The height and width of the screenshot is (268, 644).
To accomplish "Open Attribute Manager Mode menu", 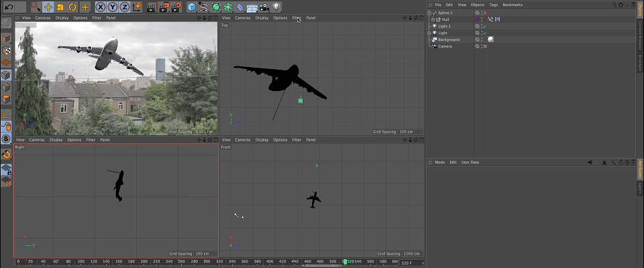I will [x=440, y=163].
